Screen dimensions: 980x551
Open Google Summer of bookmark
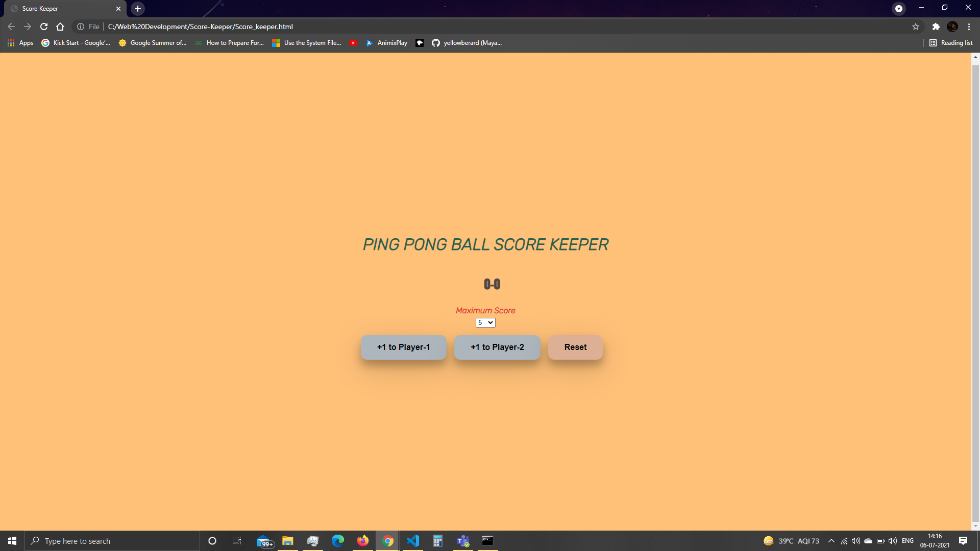(153, 43)
